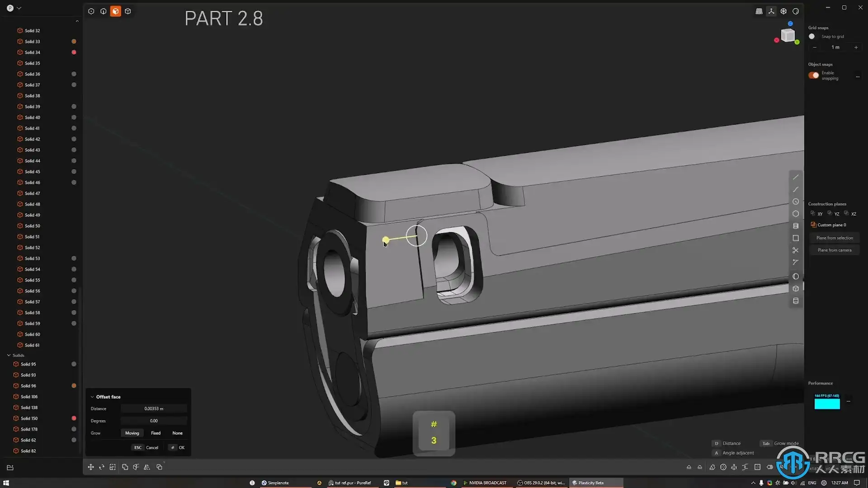
Task: Set Grow mode to Fixed
Action: [x=156, y=433]
